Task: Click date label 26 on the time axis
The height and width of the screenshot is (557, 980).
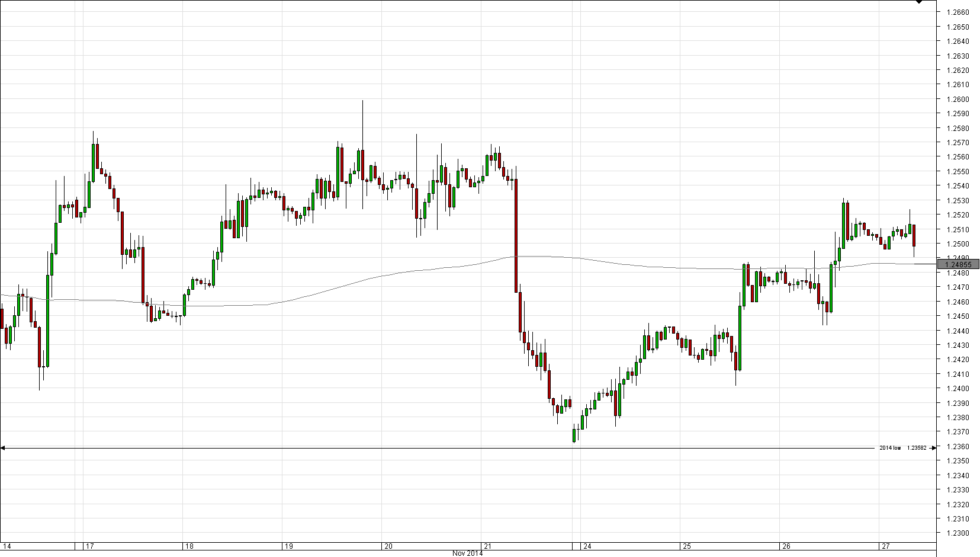Action: [x=786, y=546]
